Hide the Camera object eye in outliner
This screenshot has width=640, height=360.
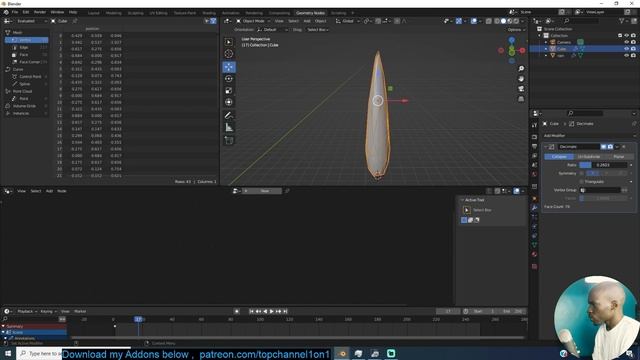627,42
